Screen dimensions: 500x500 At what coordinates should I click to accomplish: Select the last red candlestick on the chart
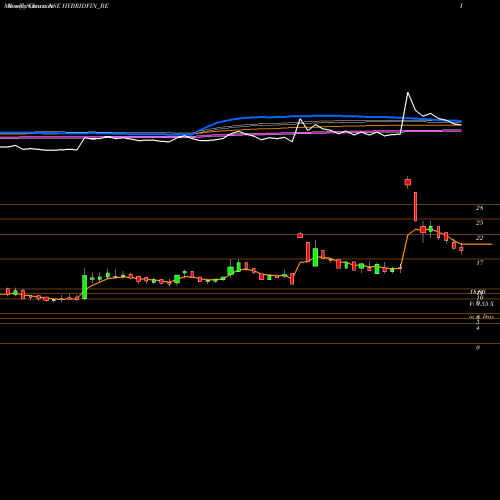[461, 249]
